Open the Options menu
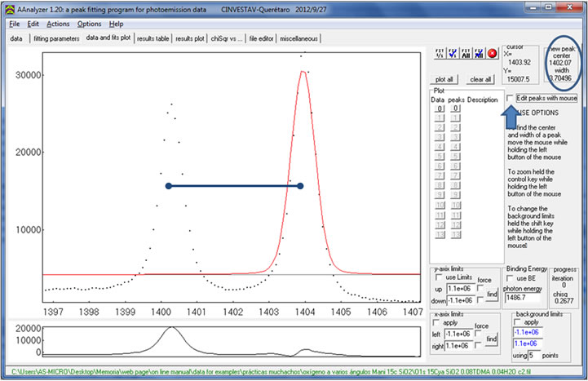 [89, 24]
